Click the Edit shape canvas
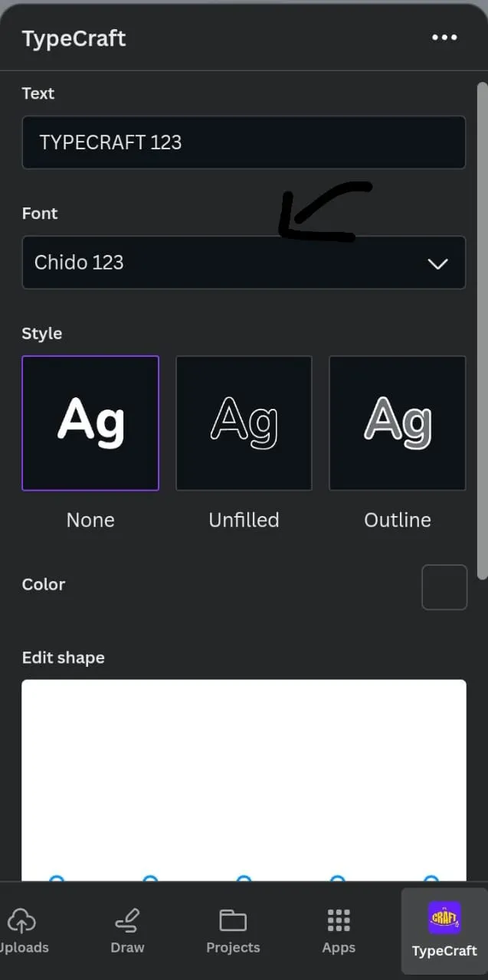Viewport: 488px width, 980px height. [x=244, y=773]
